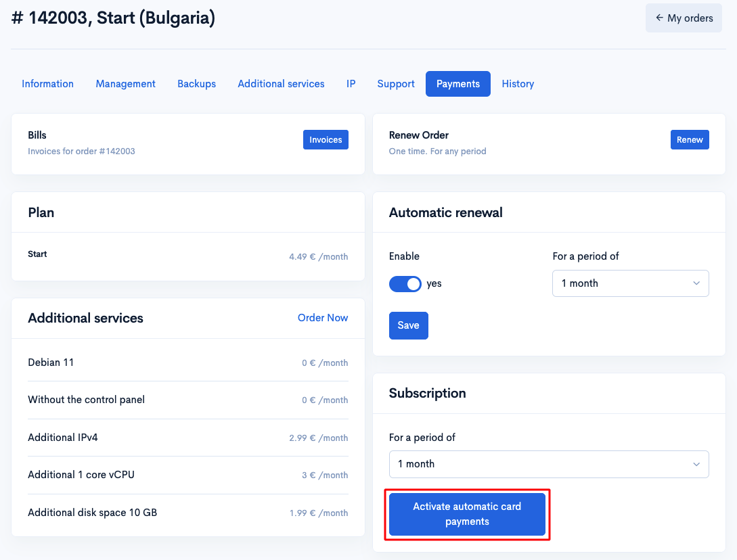Click the 3 € /month price

[325, 475]
